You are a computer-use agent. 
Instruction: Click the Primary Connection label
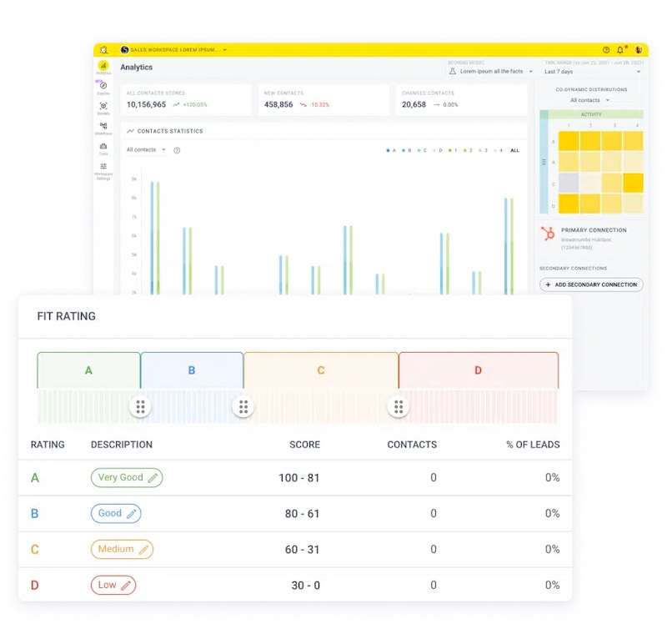coord(594,230)
